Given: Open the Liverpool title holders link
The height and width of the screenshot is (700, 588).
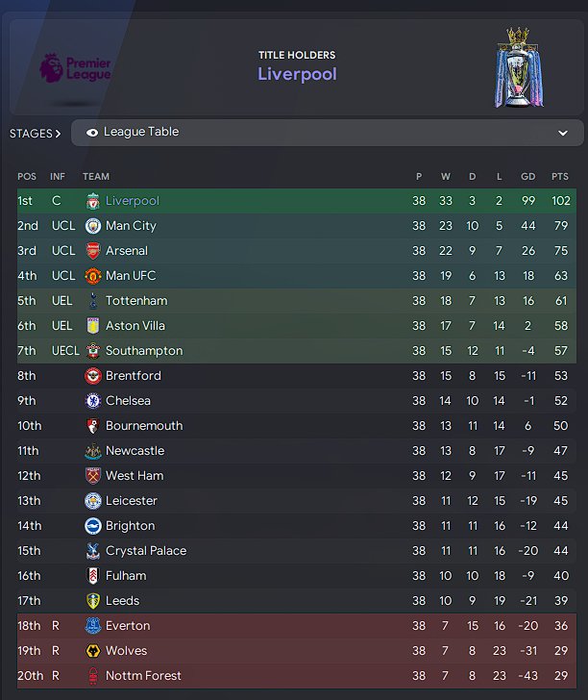Looking at the screenshot, I should [x=297, y=74].
